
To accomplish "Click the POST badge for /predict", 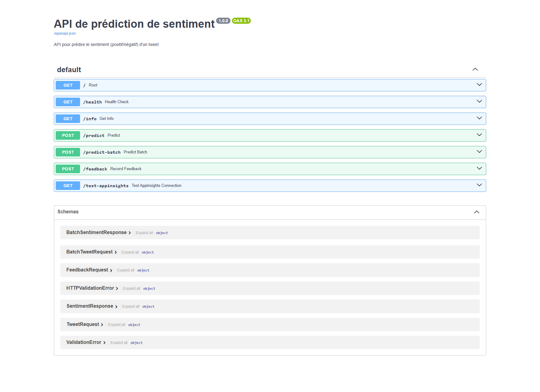I will click(68, 135).
